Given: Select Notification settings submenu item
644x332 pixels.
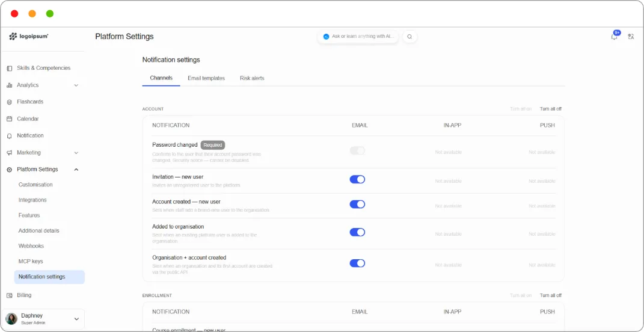Looking at the screenshot, I should 49,277.
